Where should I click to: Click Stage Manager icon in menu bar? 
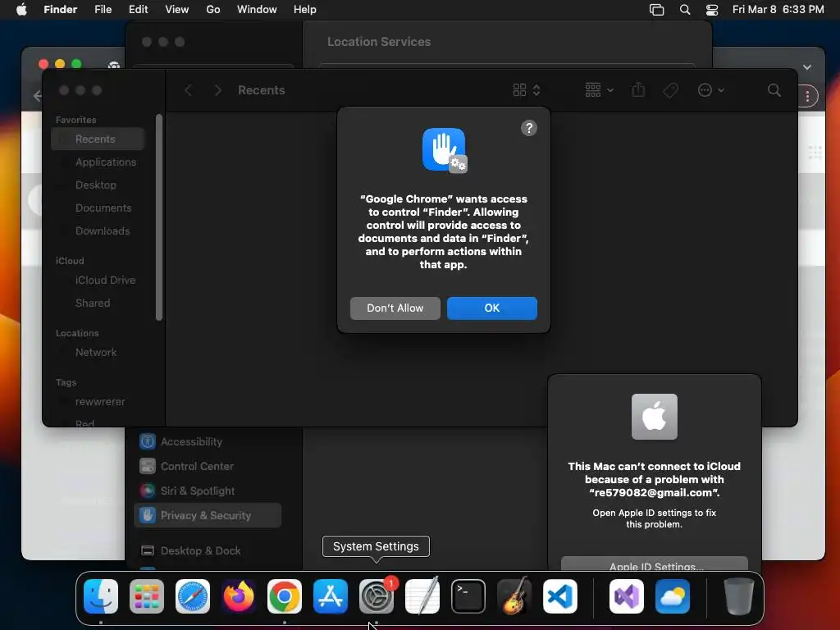pyautogui.click(x=656, y=10)
